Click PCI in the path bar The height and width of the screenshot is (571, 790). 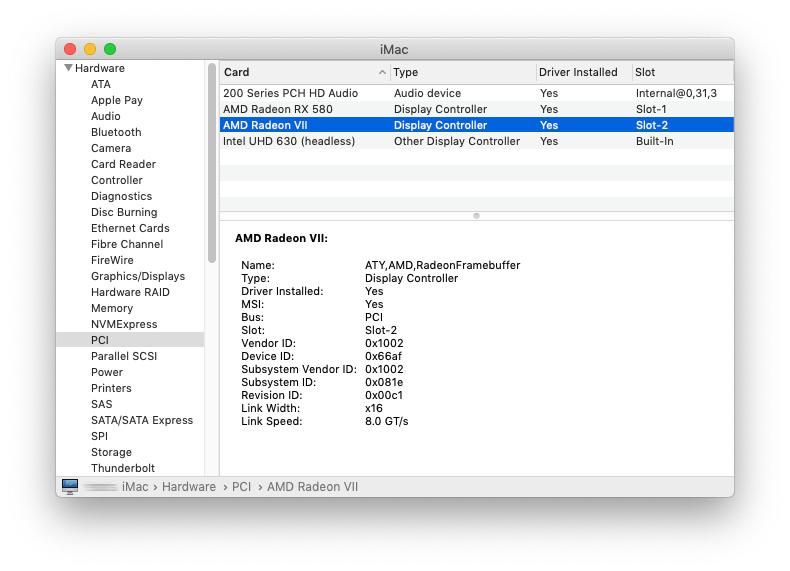241,487
